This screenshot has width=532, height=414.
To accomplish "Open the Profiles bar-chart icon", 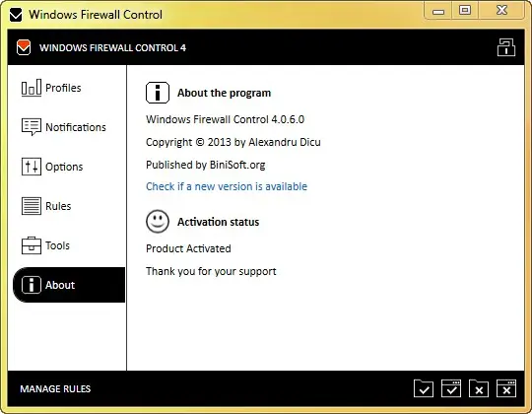I will (32, 88).
